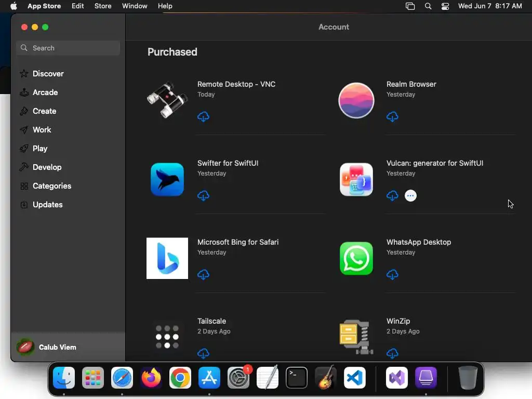
Task: Open TextEdit from the Dock
Action: coord(268,378)
